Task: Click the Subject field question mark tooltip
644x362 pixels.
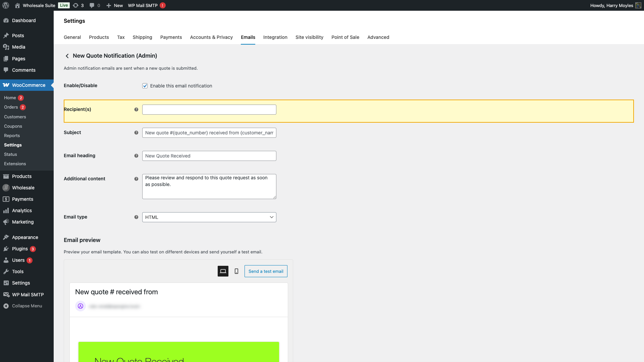Action: pyautogui.click(x=136, y=132)
